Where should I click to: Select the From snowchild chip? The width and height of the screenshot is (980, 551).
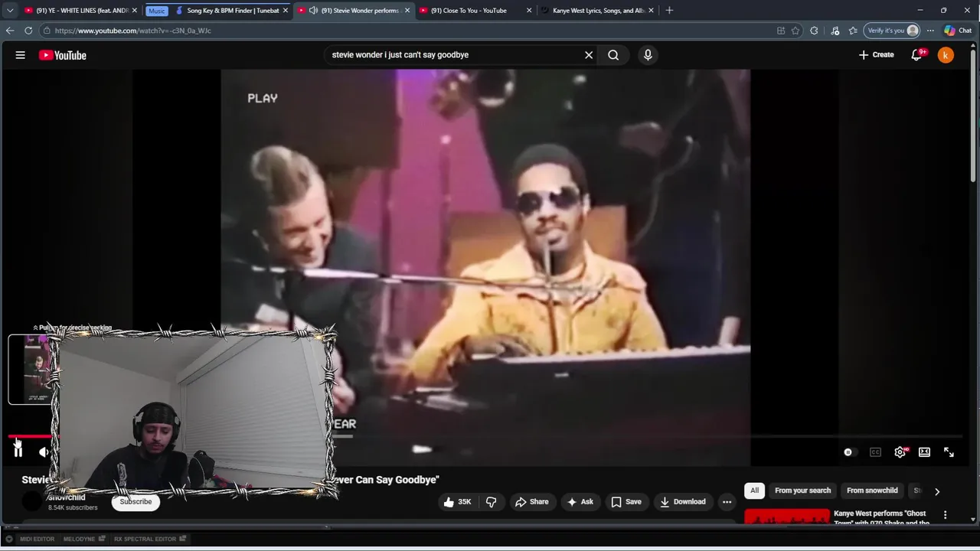point(872,491)
